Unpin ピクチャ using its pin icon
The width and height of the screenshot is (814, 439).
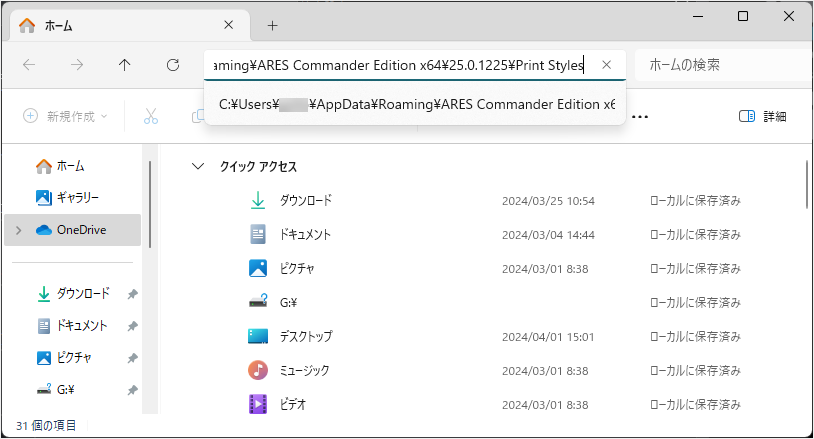click(132, 358)
